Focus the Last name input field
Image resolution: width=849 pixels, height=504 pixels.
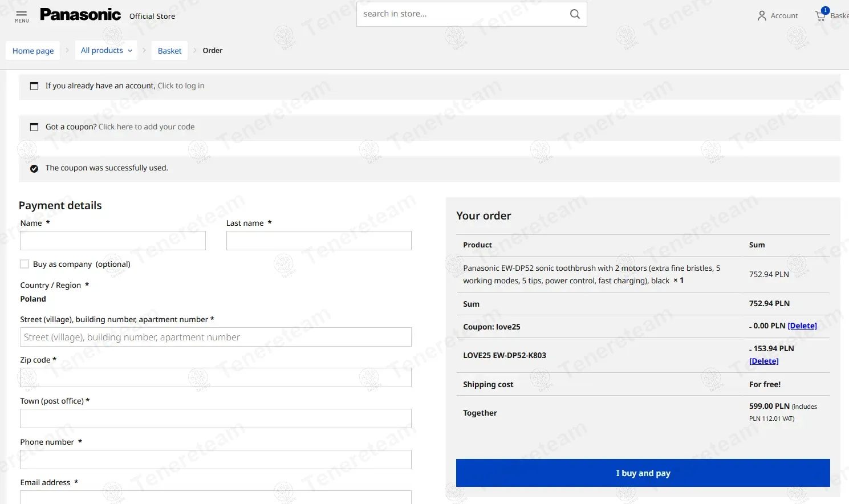pos(319,241)
